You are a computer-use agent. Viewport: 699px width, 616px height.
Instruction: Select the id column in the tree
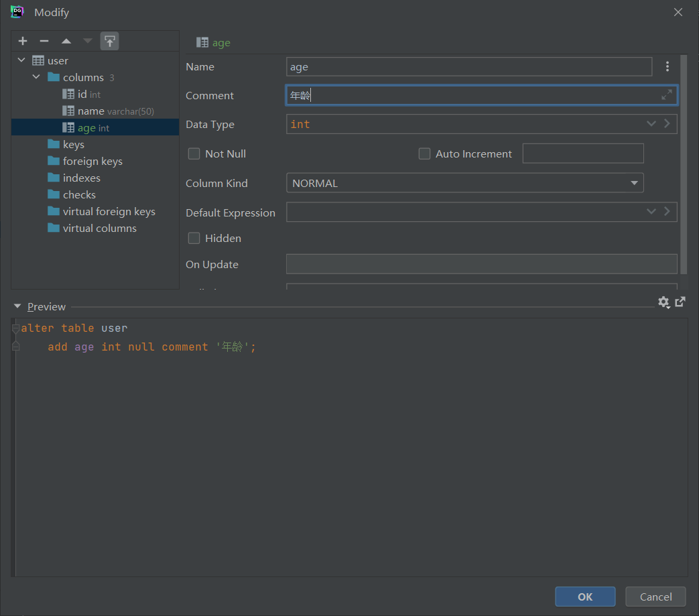tap(81, 94)
